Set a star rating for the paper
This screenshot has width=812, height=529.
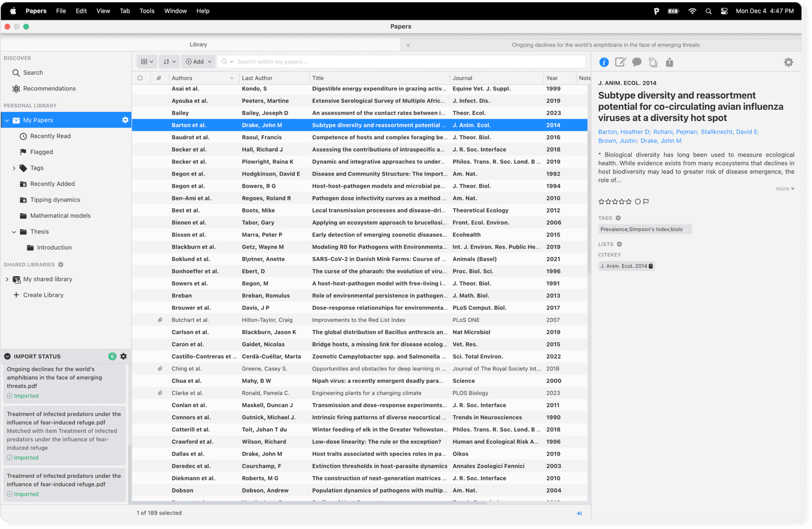coord(615,200)
